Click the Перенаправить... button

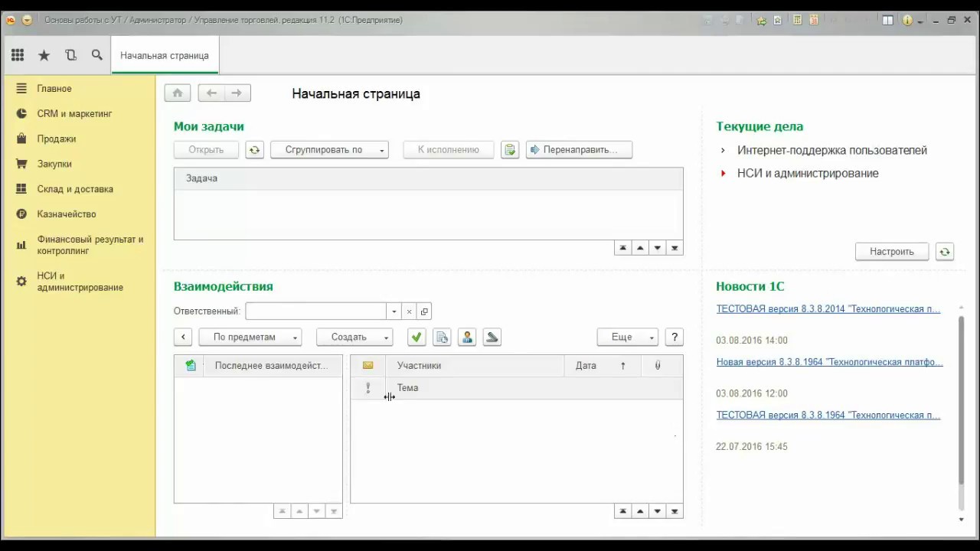tap(579, 150)
